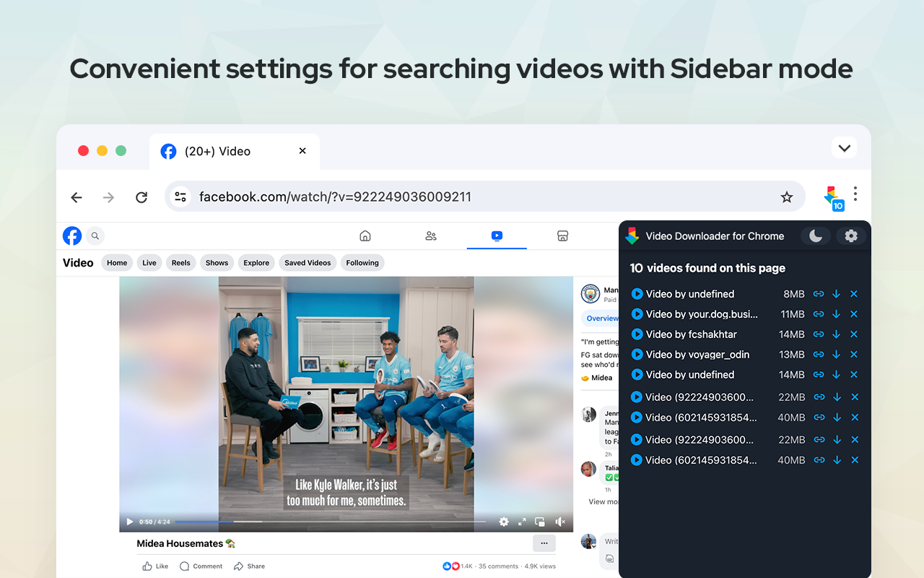Open Video Downloader settings gear

click(x=851, y=236)
